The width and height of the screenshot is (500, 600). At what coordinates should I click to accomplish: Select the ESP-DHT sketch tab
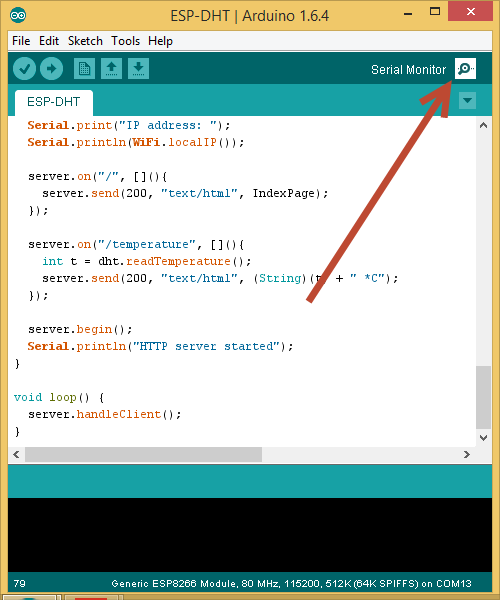(x=54, y=102)
